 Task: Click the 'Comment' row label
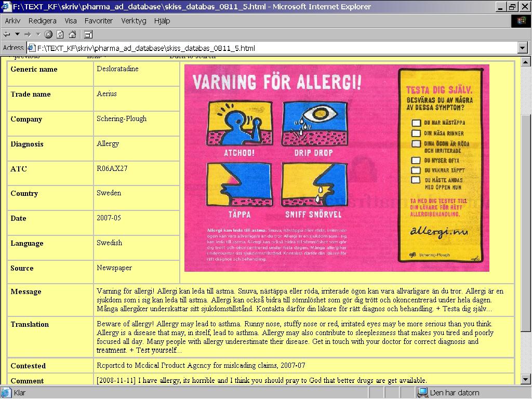click(27, 381)
